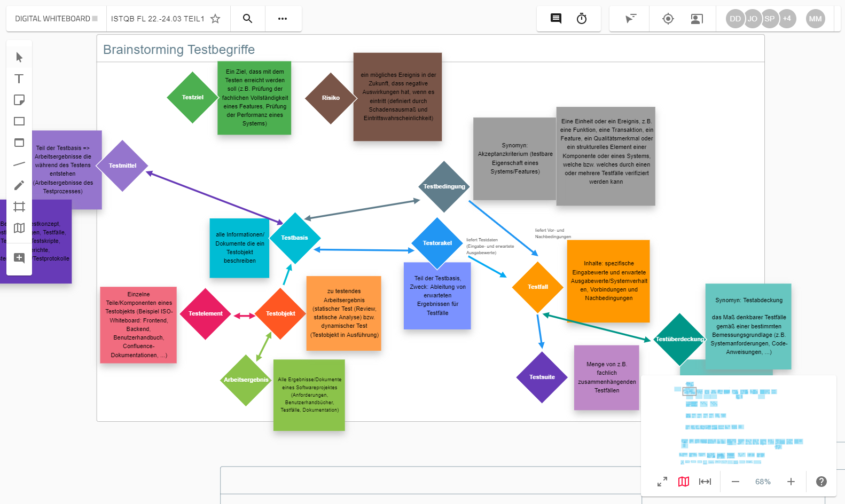Select the gray Akzeptanzkriterium synonym note
The height and width of the screenshot is (504, 845).
(515, 159)
